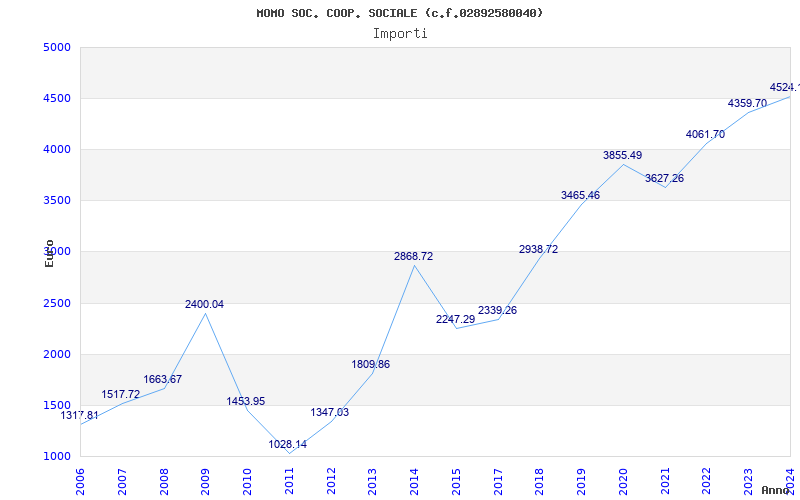Select the 2247.29 data label
This screenshot has width=800, height=500.
pos(456,319)
